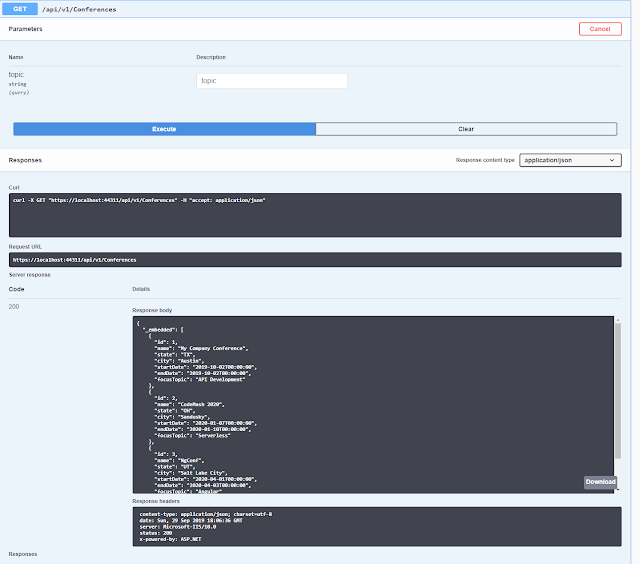This screenshot has height=564, width=640.
Task: Cancel the try-it-out mode
Action: [x=600, y=29]
